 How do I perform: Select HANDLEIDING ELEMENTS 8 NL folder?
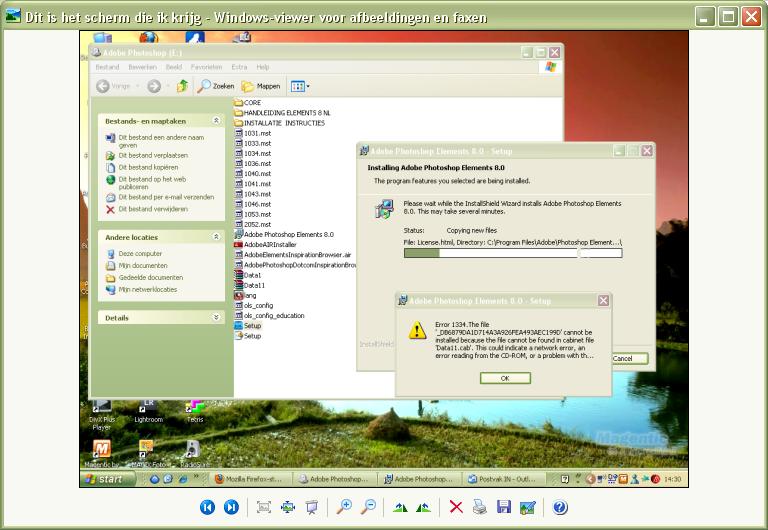click(282, 113)
